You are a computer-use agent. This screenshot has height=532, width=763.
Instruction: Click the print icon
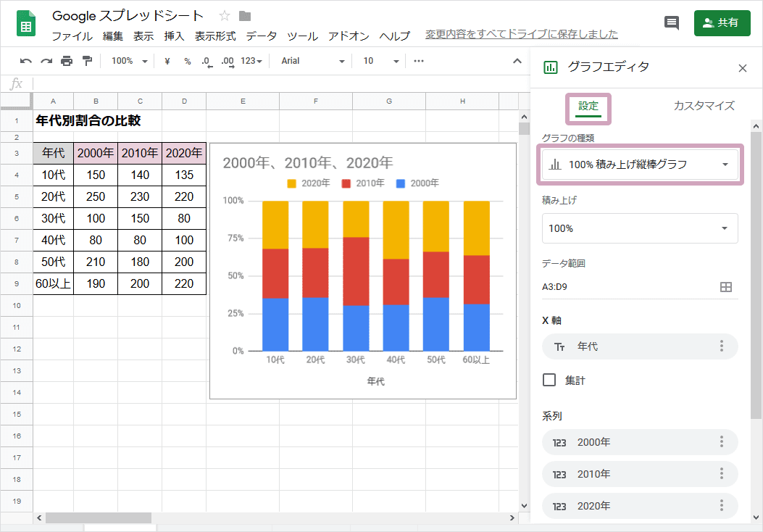pyautogui.click(x=67, y=61)
